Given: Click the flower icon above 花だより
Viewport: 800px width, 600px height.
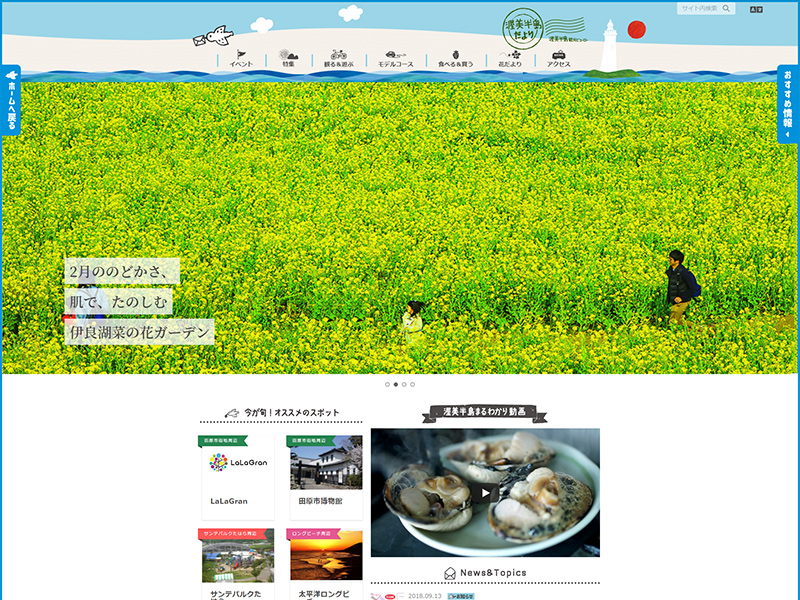Looking at the screenshot, I should pyautogui.click(x=511, y=55).
